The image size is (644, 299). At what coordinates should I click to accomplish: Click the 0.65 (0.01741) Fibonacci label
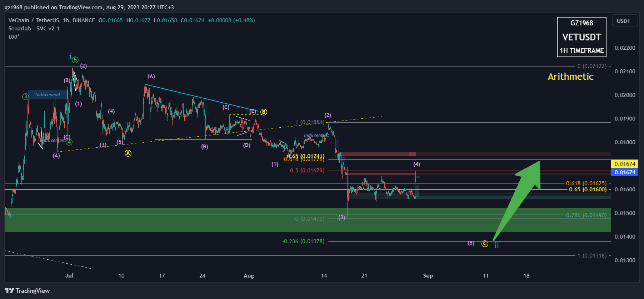[306, 156]
